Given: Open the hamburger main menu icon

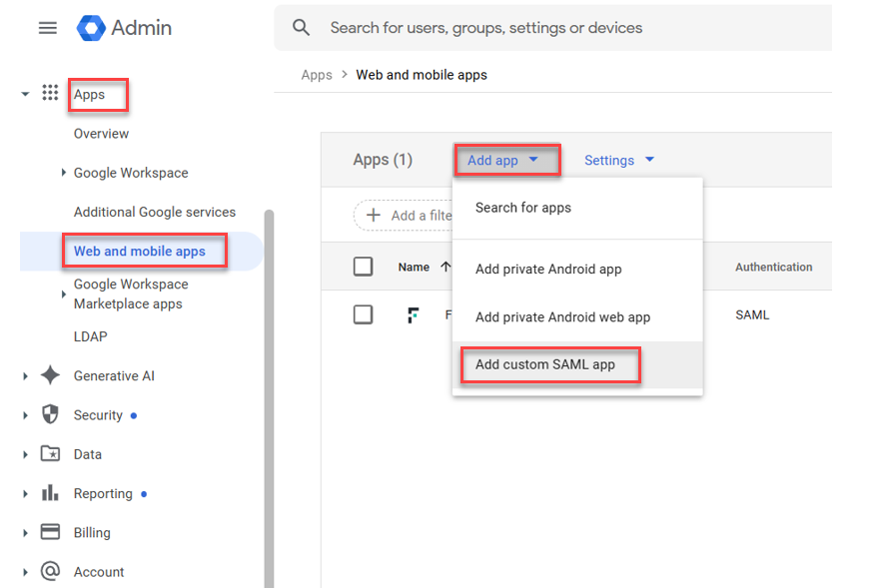Looking at the screenshot, I should point(47,28).
